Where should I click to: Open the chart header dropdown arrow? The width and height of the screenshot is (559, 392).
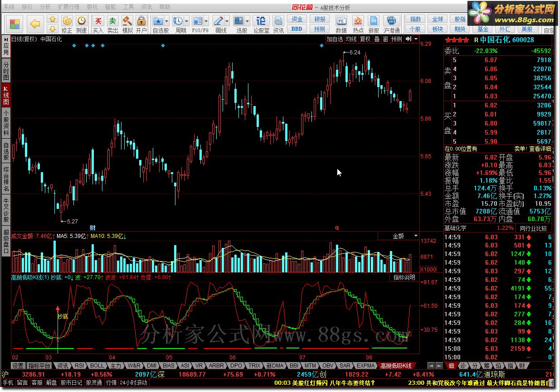click(416, 39)
